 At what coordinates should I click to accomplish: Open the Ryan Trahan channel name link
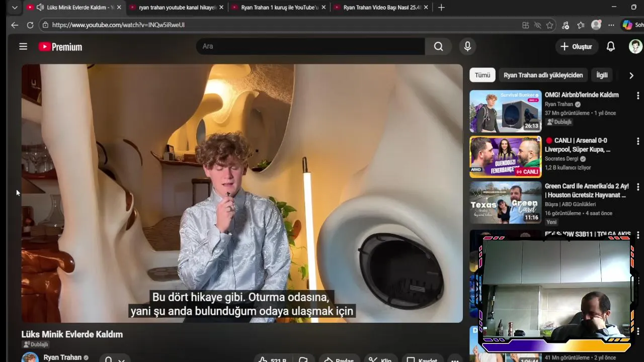[62, 357]
